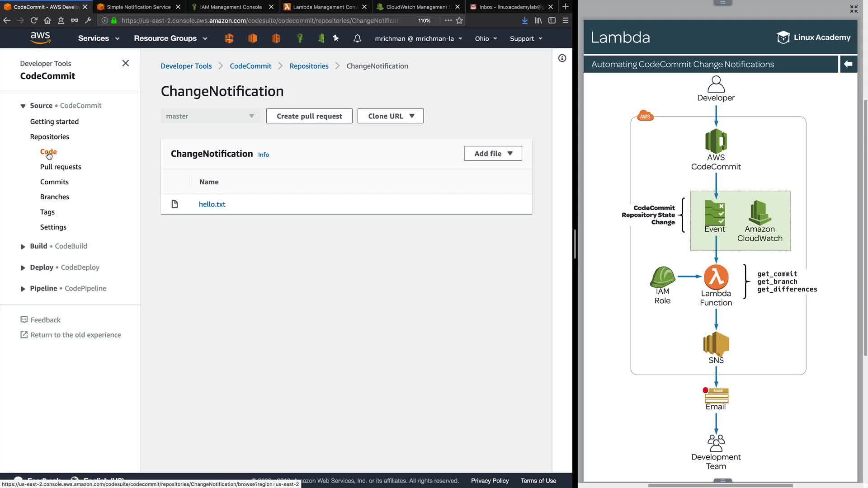Viewport: 868px width, 488px height.
Task: Open the Services menu
Action: [x=99, y=38]
